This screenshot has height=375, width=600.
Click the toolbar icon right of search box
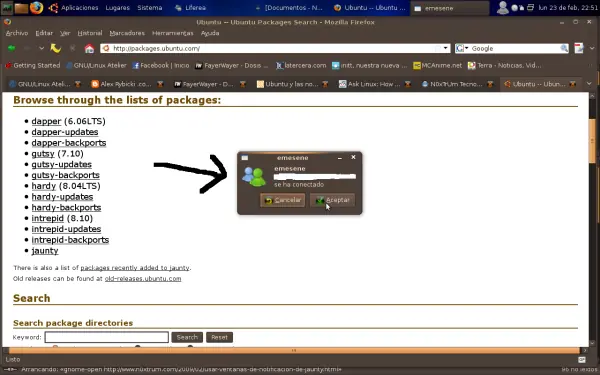point(579,48)
